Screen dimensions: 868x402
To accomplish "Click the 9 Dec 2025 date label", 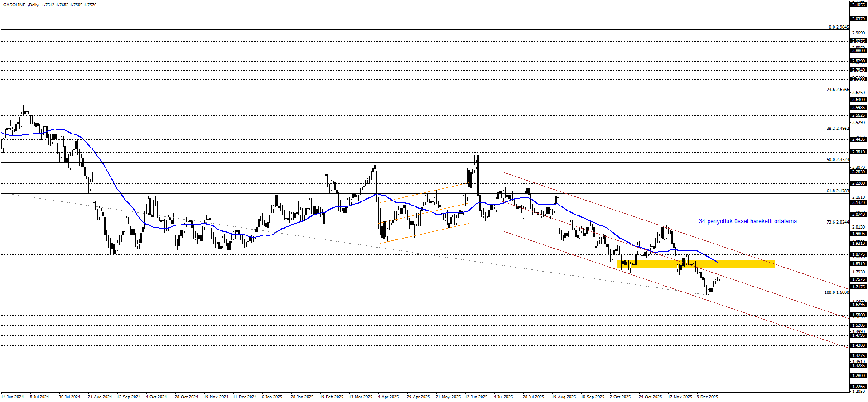I will tap(707, 397).
